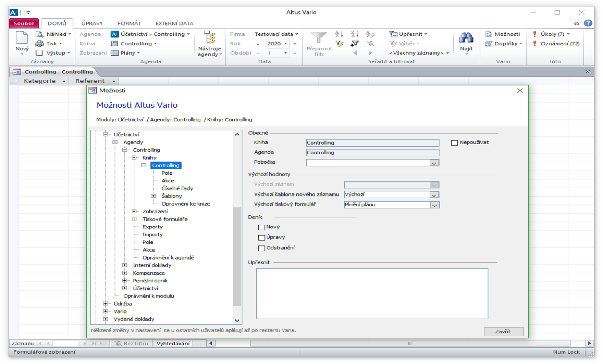
Task: Open Výchozí tiskový formulář dropdown
Action: click(434, 205)
